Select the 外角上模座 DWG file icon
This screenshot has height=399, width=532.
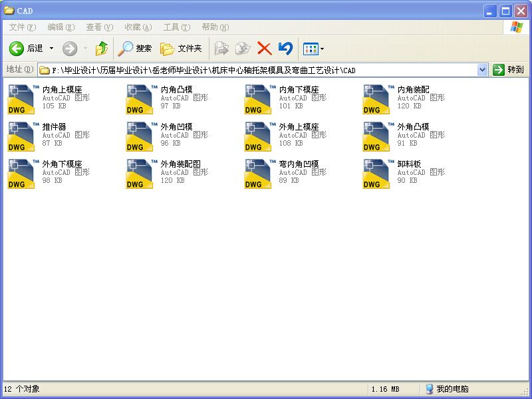[259, 137]
